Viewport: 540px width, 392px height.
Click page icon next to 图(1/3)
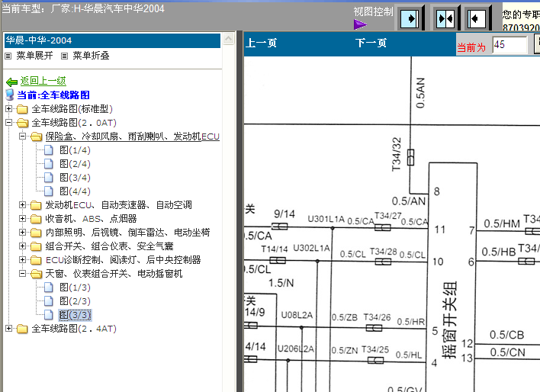49,288
